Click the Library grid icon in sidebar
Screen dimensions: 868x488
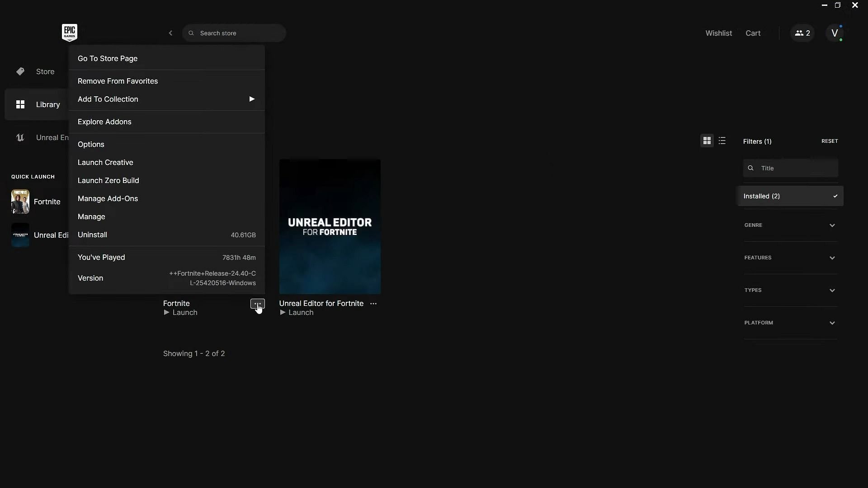[20, 104]
